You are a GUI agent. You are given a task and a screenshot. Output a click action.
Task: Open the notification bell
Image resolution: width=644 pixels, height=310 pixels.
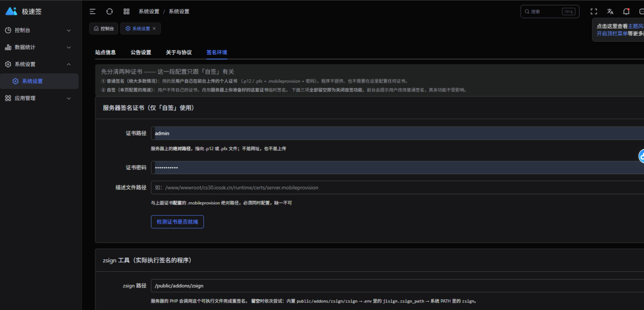[626, 11]
